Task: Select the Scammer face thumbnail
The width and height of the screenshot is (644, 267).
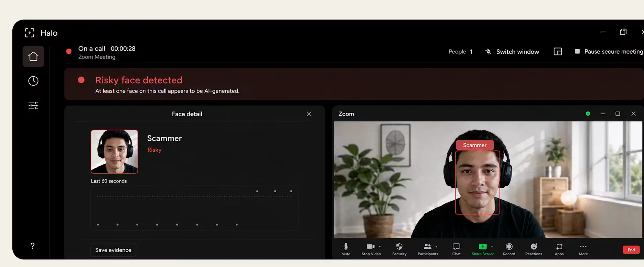Action: point(114,151)
